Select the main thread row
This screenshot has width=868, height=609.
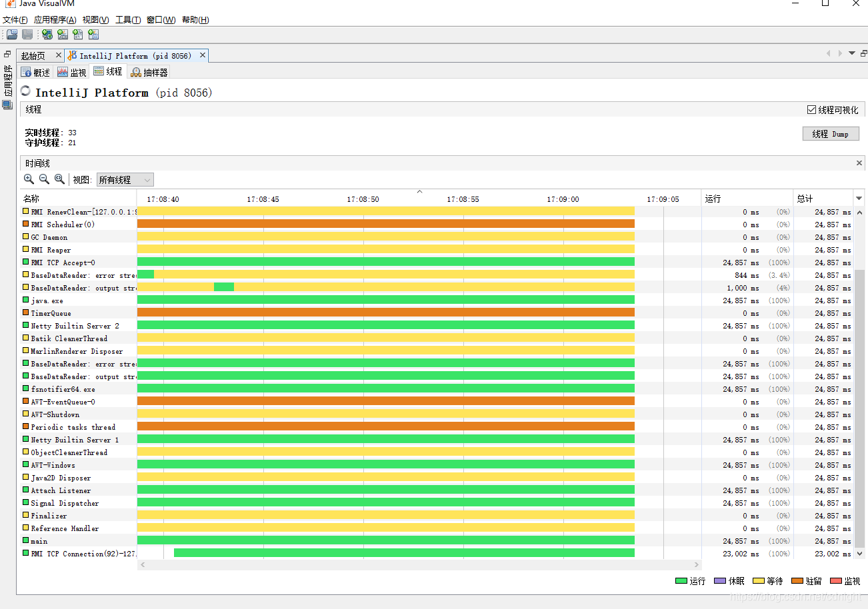point(437,540)
